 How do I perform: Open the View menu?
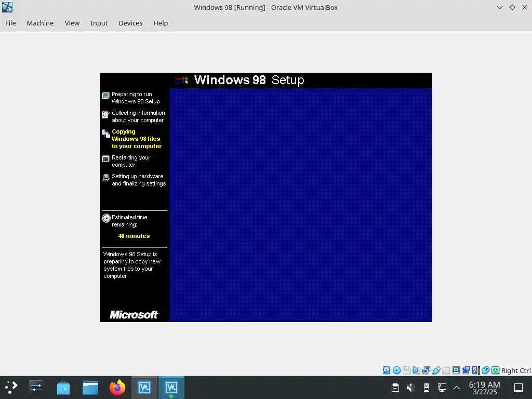[72, 23]
